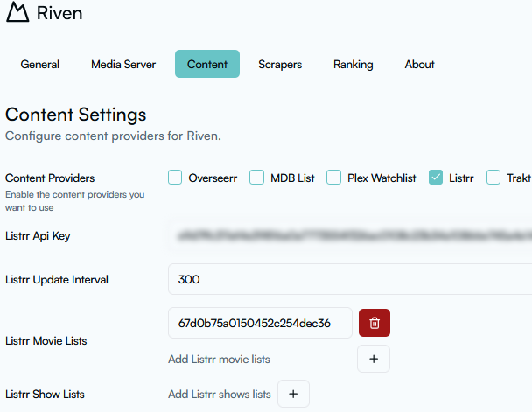Screen dimensions: 532x412
Task: Toggle the Trakt provider checkbox
Action: 493,178
